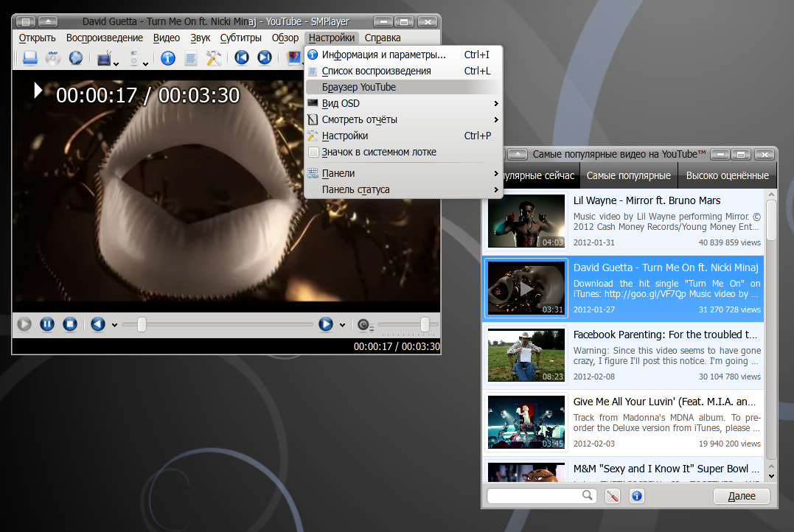
Task: Select Информация и параметры menu entry
Action: pos(403,55)
